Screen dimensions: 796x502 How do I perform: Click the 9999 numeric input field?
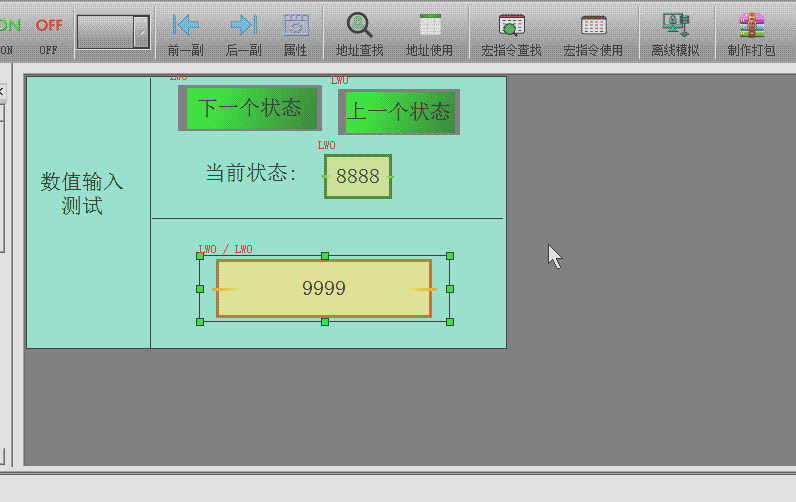(324, 289)
